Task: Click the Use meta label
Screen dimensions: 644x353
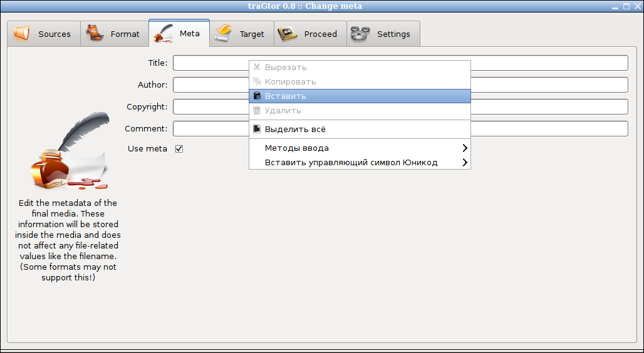Action: 147,148
